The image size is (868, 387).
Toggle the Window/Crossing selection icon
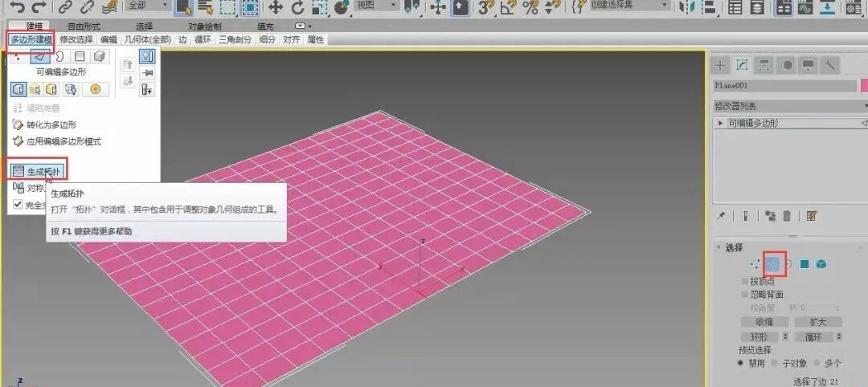(x=250, y=6)
